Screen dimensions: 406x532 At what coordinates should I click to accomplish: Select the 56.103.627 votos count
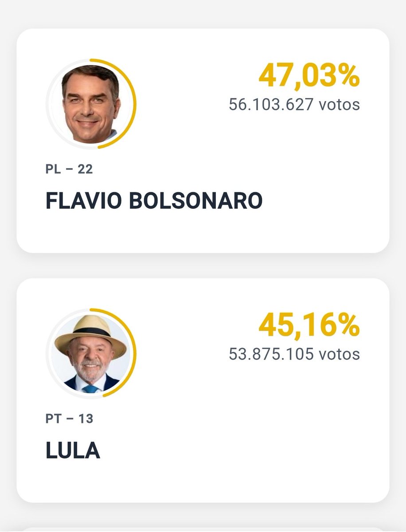coord(294,105)
